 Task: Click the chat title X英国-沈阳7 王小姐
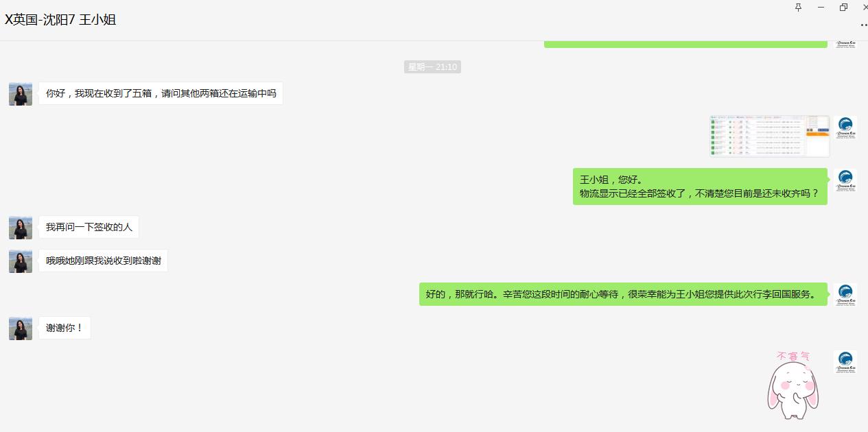pyautogui.click(x=60, y=20)
